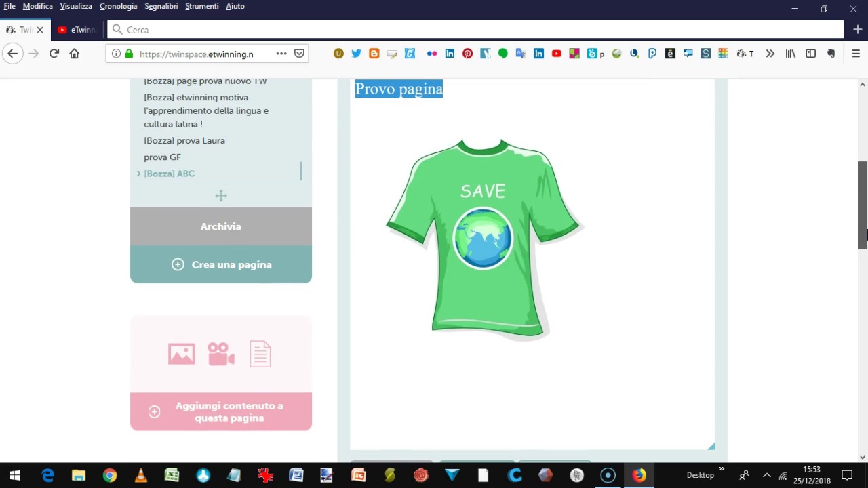Open Word from the taskbar

coord(296,476)
